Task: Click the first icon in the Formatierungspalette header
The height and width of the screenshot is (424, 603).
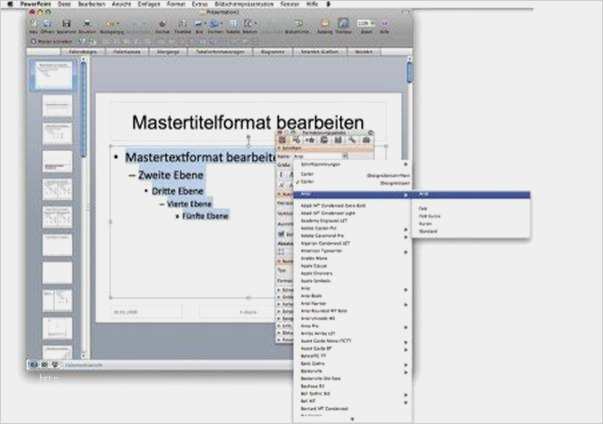Action: click(x=283, y=138)
